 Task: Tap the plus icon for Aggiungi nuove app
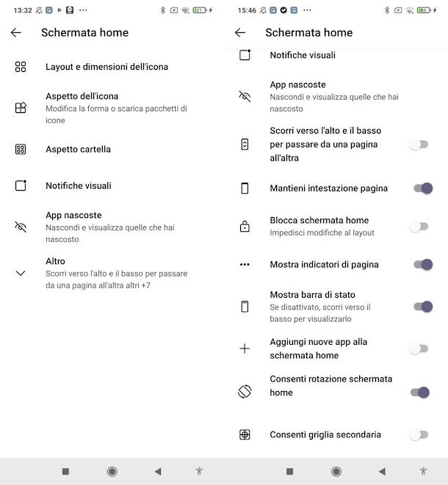tap(245, 349)
